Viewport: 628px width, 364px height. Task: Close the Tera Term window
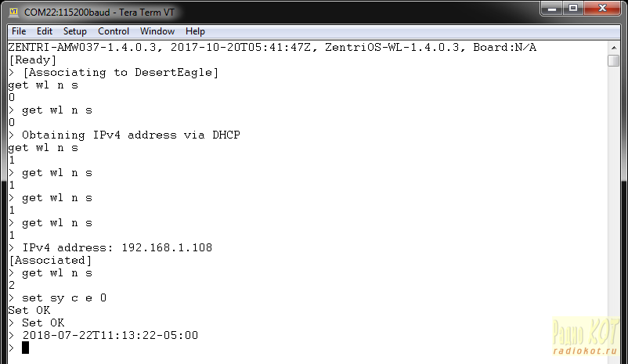[602, 9]
